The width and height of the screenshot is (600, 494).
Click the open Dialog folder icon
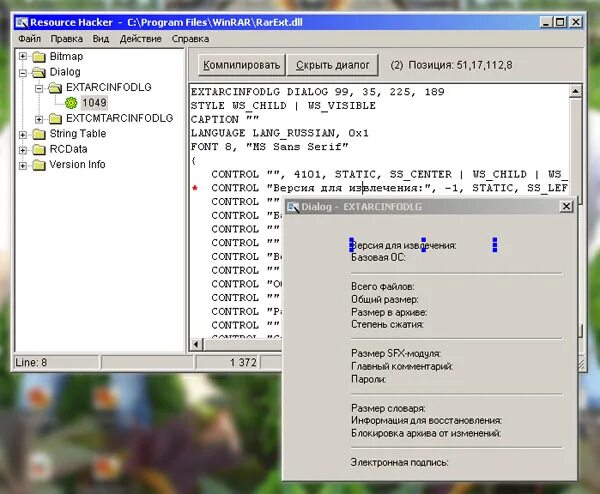pos(39,72)
